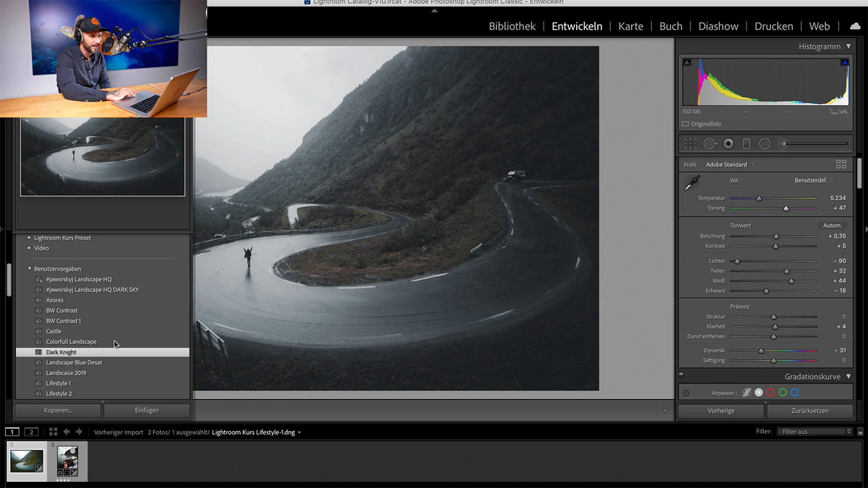The image size is (868, 488).
Task: Adjust the Dynamik slider handle
Action: click(761, 351)
